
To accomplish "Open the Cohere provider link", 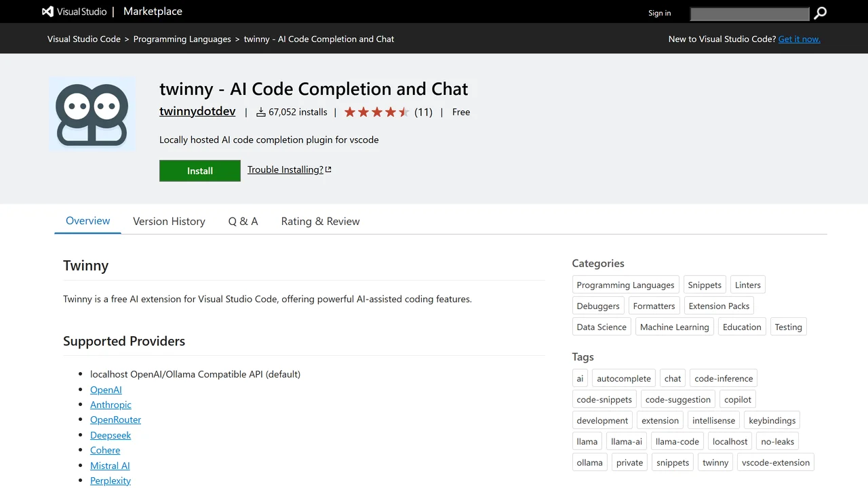I will (x=105, y=450).
